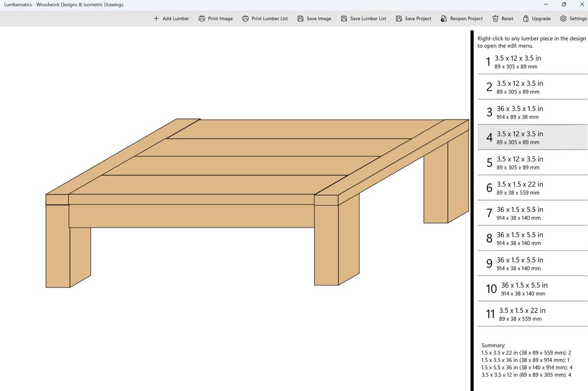Click the 1.5 x 3.5 x 22 in summary line
588x391 pixels.
(x=526, y=353)
